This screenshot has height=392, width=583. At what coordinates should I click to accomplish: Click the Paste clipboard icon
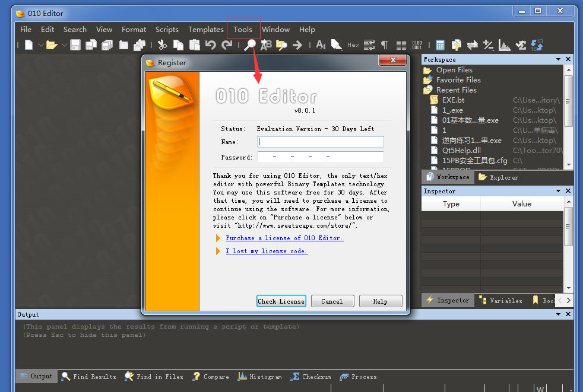[195, 45]
